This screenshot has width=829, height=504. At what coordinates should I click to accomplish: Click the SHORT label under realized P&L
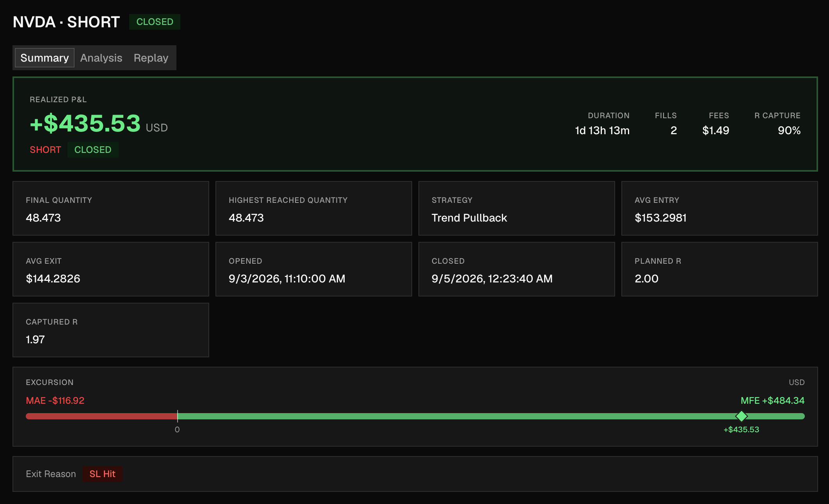click(45, 150)
